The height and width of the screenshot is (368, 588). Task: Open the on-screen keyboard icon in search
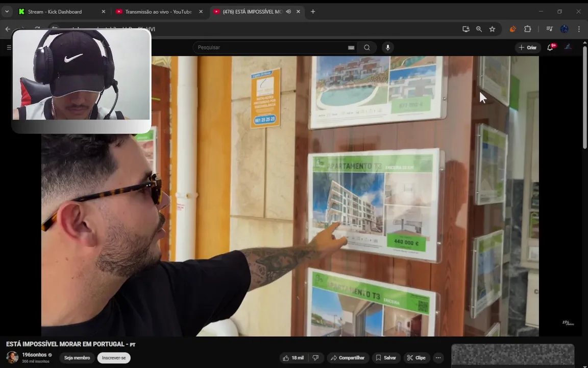pos(351,48)
